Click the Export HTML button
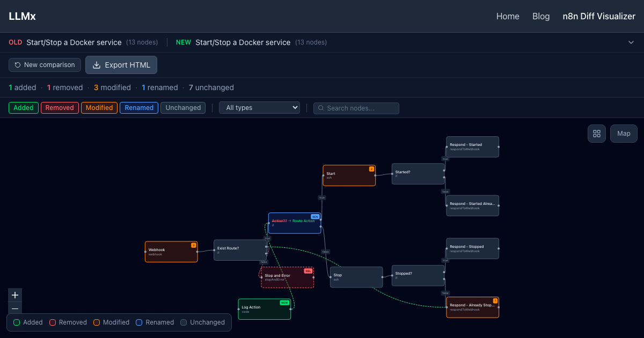 pos(121,65)
